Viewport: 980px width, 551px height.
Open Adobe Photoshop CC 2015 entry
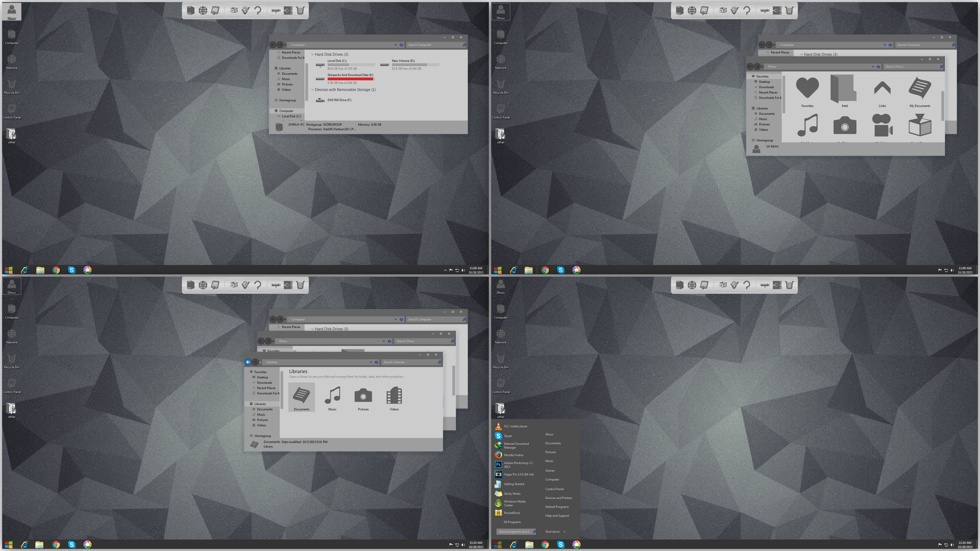pyautogui.click(x=514, y=465)
